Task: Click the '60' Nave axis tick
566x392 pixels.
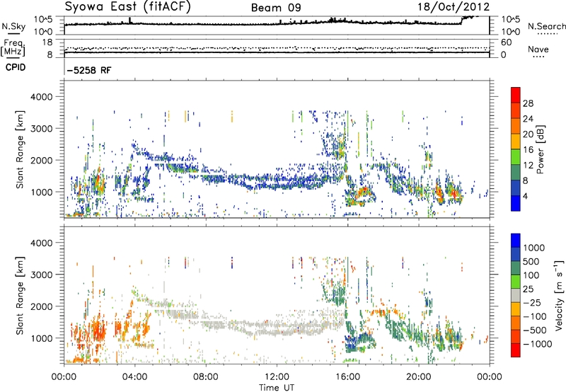Action: tap(507, 42)
